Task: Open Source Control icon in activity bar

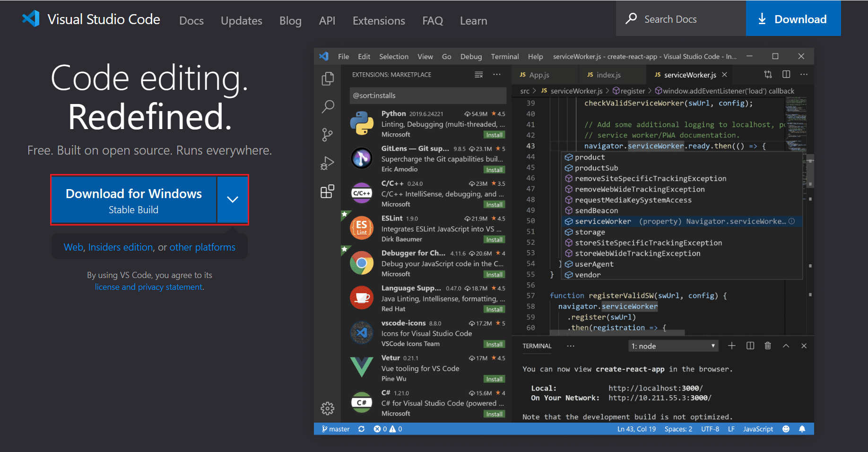Action: 327,135
